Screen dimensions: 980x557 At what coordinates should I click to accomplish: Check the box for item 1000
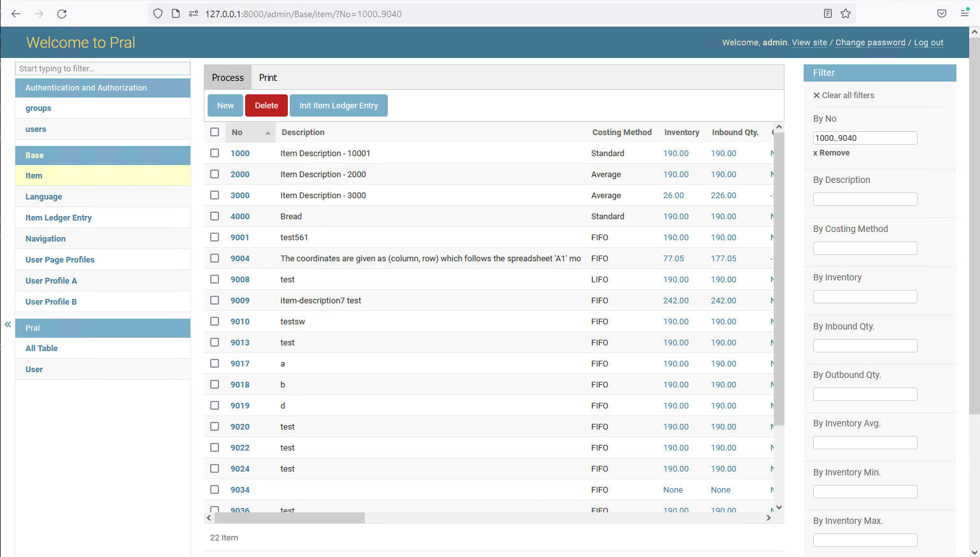click(215, 153)
